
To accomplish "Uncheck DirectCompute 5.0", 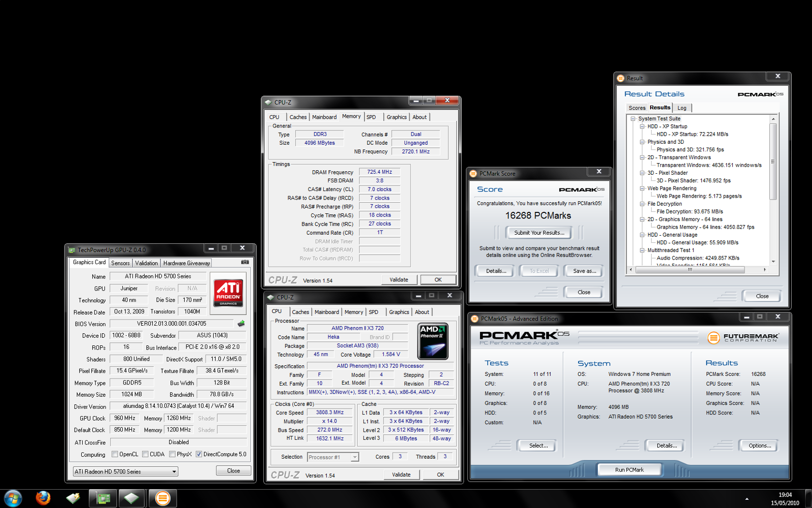I will 199,454.
